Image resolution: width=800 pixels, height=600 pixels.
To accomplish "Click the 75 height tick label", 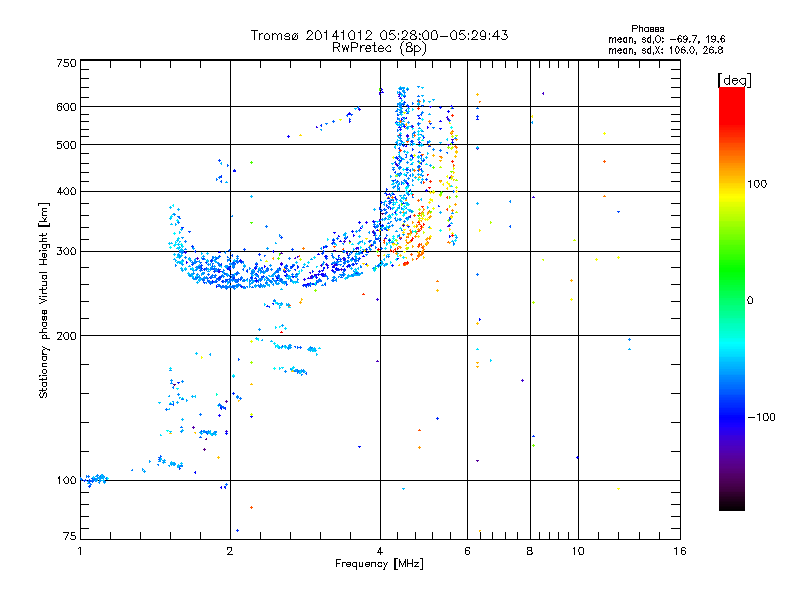I will click(70, 536).
